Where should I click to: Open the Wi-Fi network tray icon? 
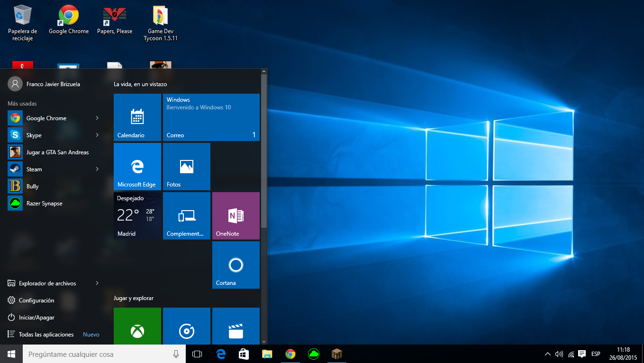pos(571,354)
